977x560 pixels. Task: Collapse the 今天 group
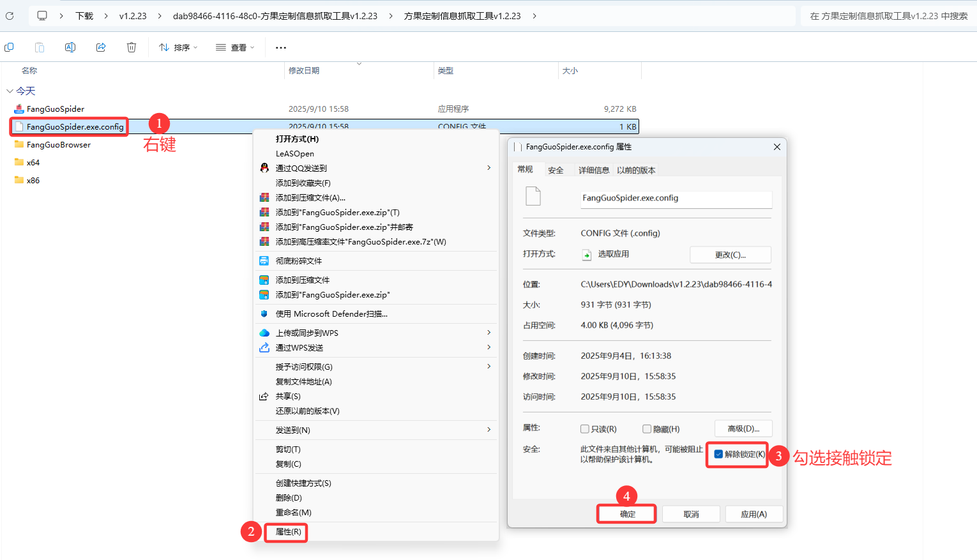tap(10, 91)
